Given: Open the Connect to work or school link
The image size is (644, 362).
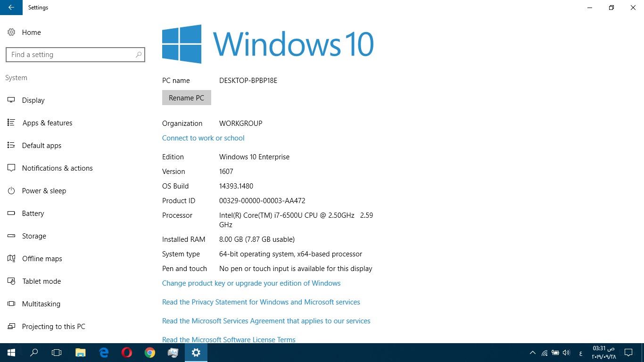Looking at the screenshot, I should tap(203, 138).
